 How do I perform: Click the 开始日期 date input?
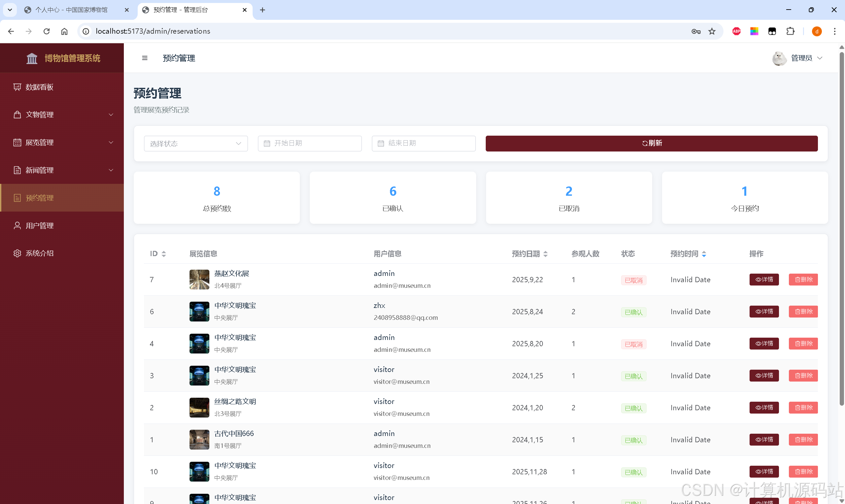coord(309,143)
